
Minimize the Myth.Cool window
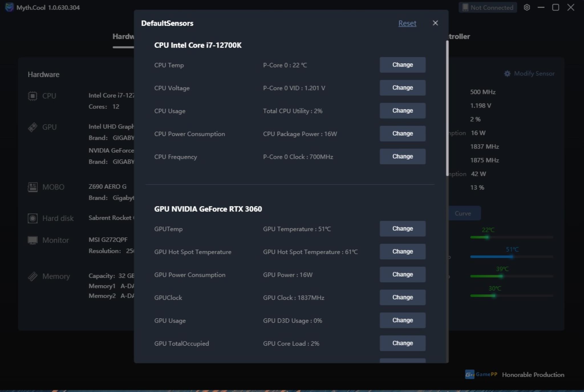coord(541,7)
